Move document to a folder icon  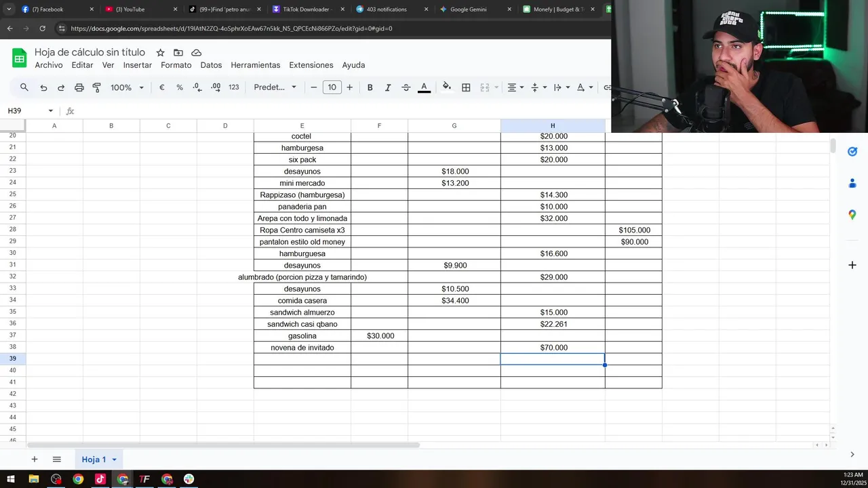pos(178,53)
